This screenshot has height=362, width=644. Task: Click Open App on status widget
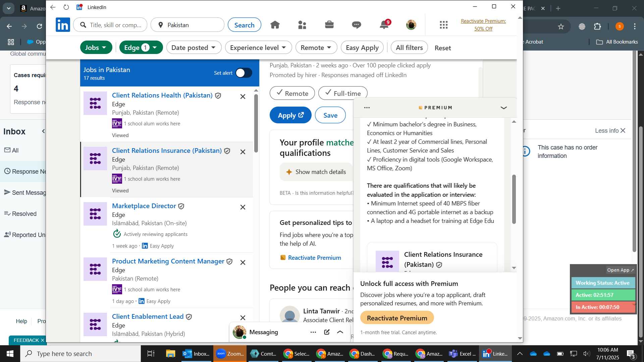(621, 270)
